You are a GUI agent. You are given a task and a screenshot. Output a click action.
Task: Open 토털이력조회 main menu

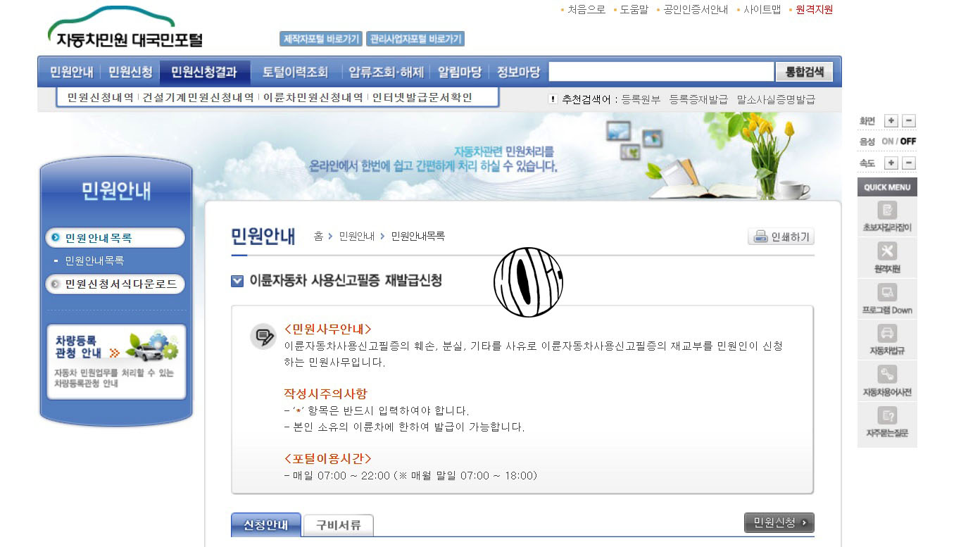[296, 72]
